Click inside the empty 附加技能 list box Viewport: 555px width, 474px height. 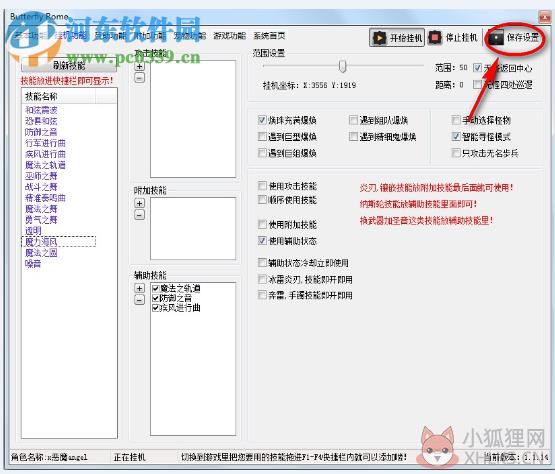click(x=193, y=228)
